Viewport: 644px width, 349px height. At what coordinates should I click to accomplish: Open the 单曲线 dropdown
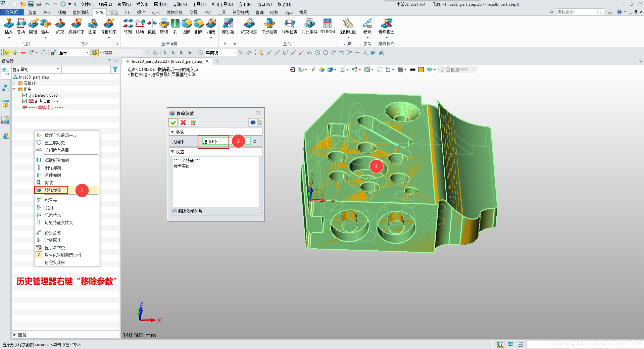pyautogui.click(x=221, y=53)
